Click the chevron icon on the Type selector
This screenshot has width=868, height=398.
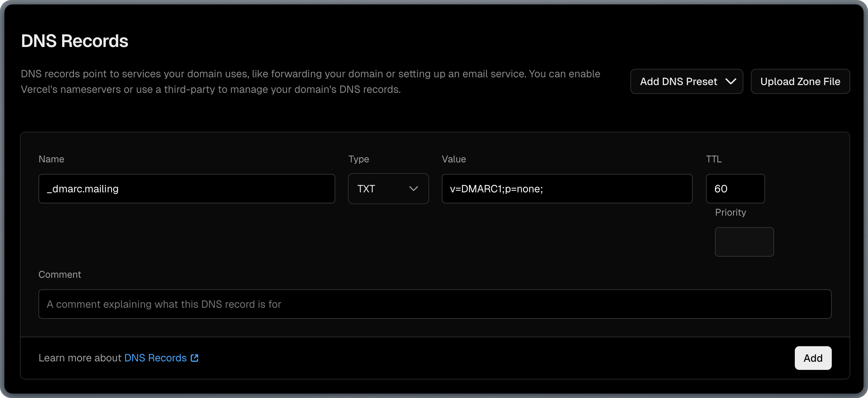[414, 189]
